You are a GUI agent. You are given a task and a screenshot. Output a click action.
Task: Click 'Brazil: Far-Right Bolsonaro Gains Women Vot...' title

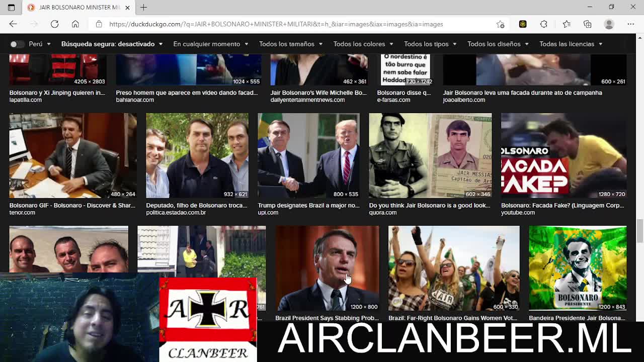[453, 318]
